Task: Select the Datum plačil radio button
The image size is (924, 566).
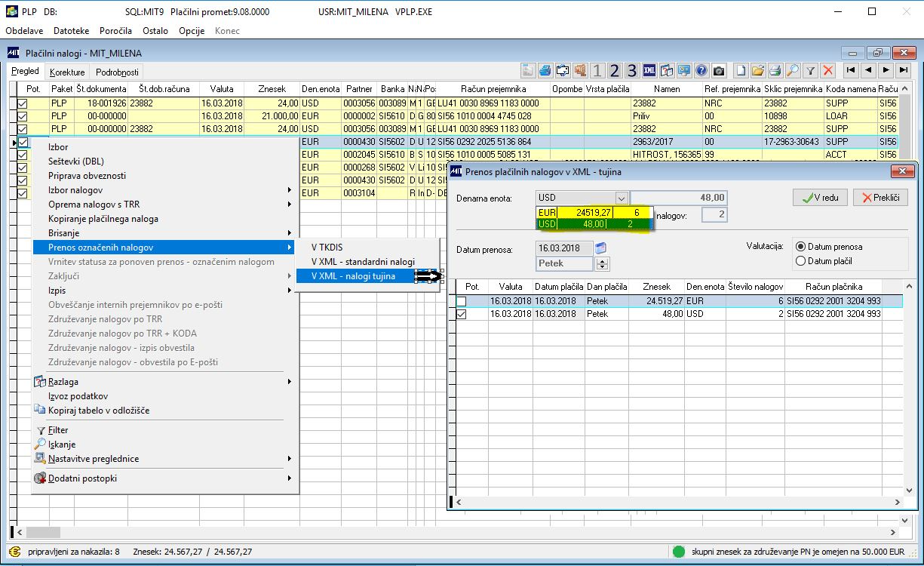Action: (800, 261)
